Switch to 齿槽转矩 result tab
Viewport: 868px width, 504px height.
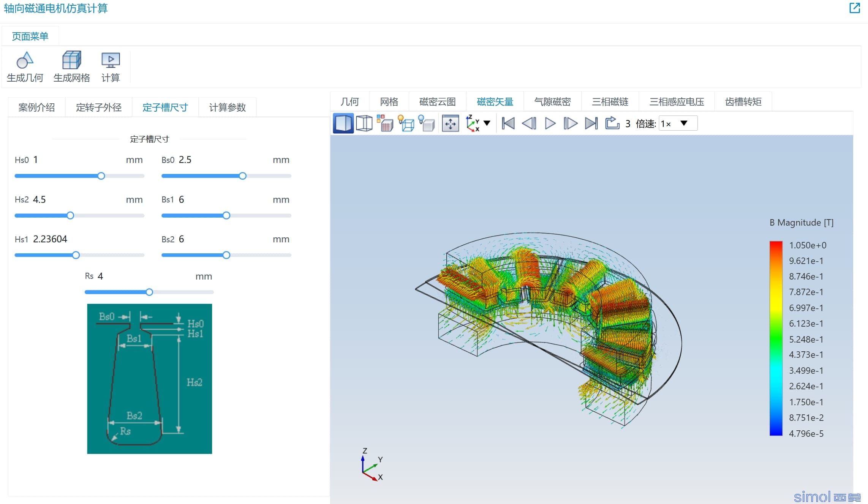pyautogui.click(x=743, y=101)
